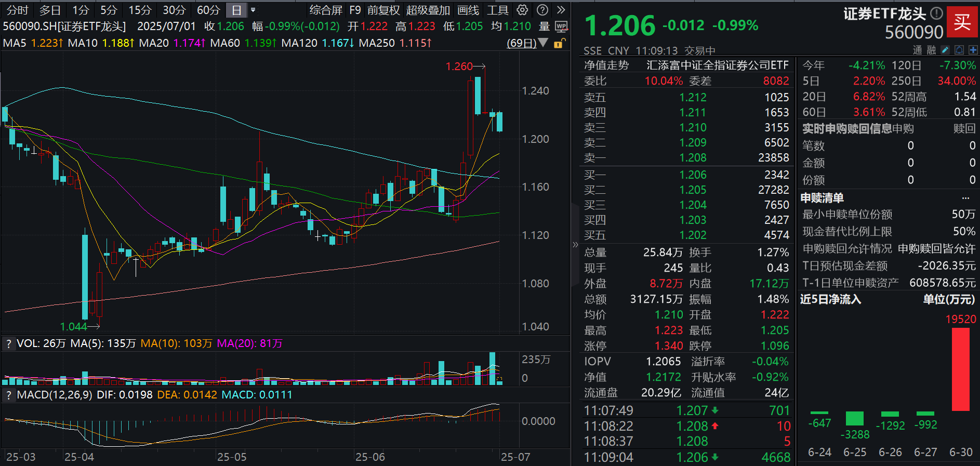
Task: Click the 量 volume label in header
Action: (545, 26)
